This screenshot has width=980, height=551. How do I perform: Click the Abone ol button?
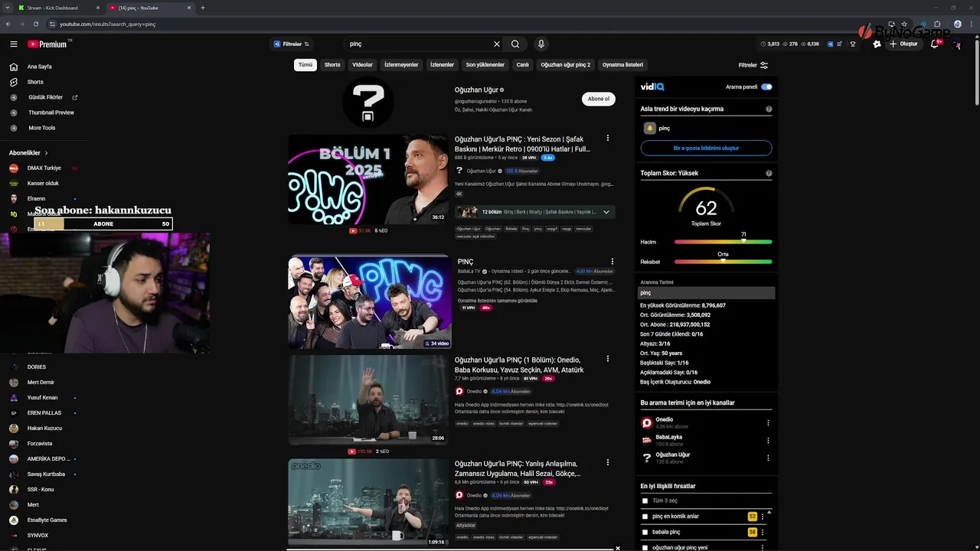[599, 99]
